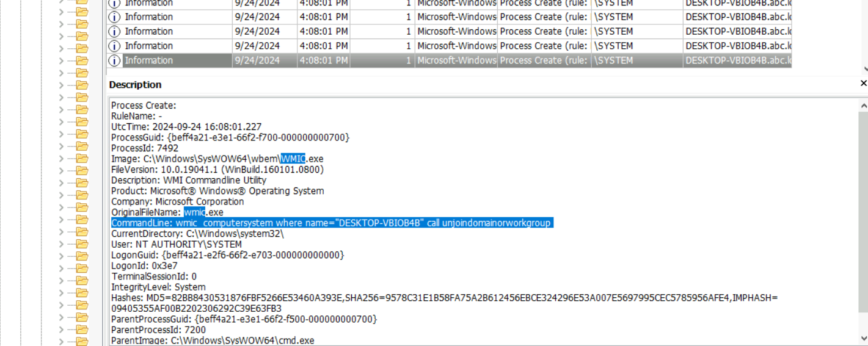Click the tree folder icon level with Description heading
The width and height of the screenshot is (868, 346).
pyautogui.click(x=82, y=85)
